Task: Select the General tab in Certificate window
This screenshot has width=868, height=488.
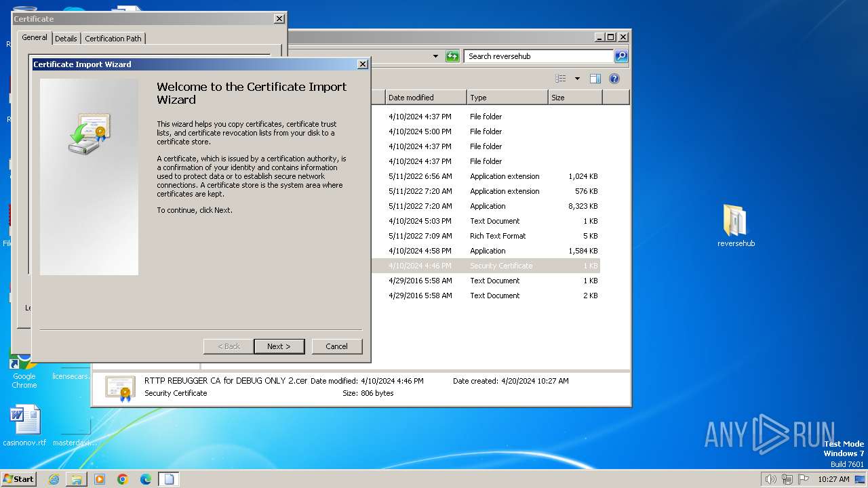Action: point(35,37)
